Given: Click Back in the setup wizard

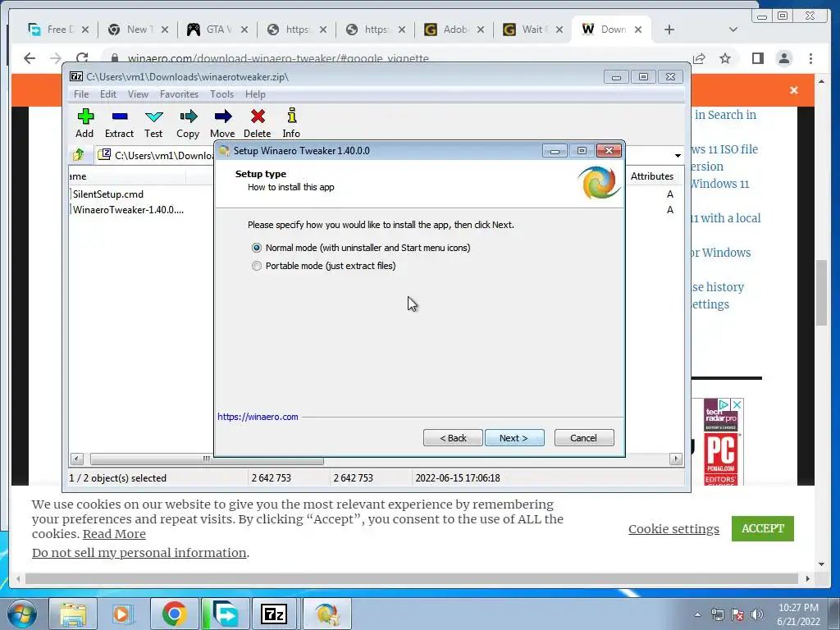Looking at the screenshot, I should (x=453, y=438).
